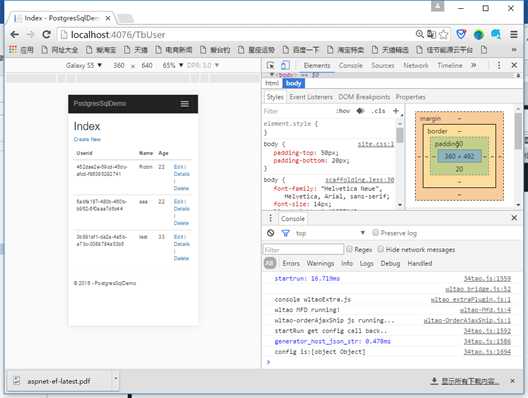Click the show-all-downloads arrow icon
The image size is (528, 398).
coord(434,381)
